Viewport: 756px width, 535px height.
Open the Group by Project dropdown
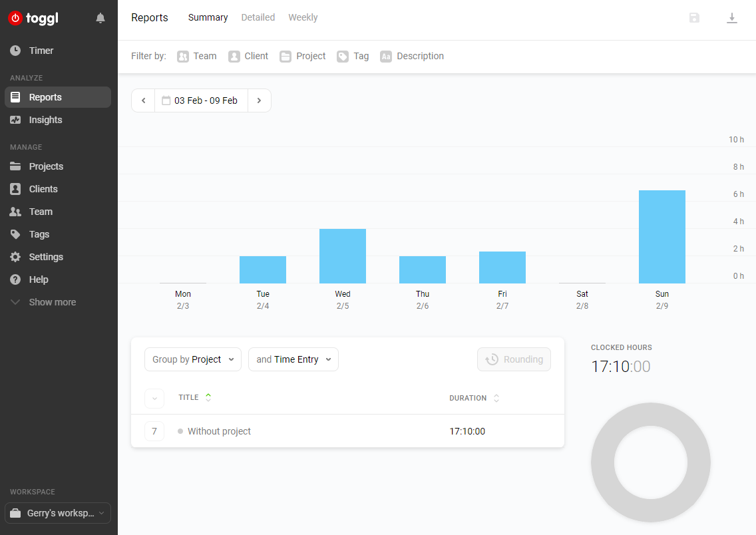click(193, 359)
